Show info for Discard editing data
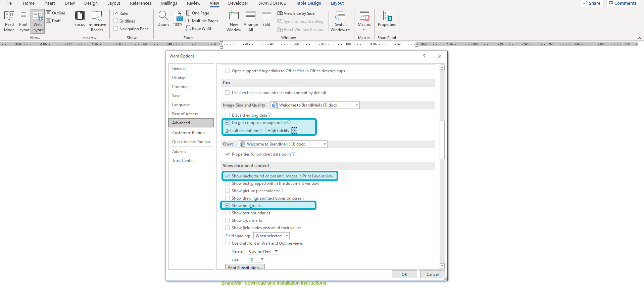Image resolution: width=644 pixels, height=291 pixels. (270, 115)
